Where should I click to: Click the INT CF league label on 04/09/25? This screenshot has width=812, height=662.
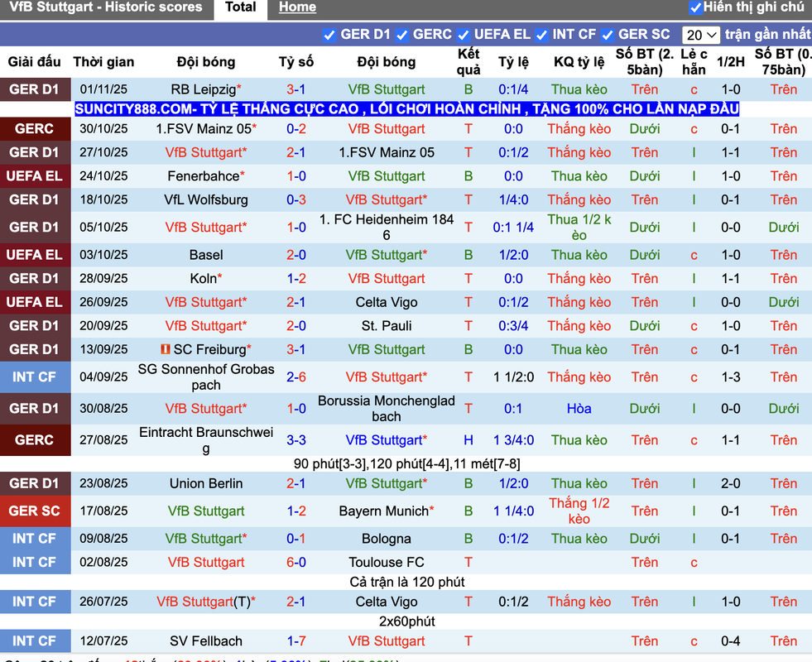point(35,377)
